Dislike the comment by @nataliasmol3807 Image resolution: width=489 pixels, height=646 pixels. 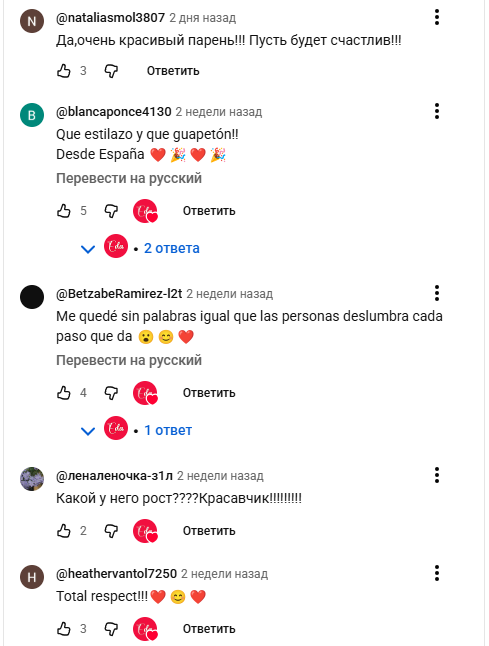pos(111,71)
